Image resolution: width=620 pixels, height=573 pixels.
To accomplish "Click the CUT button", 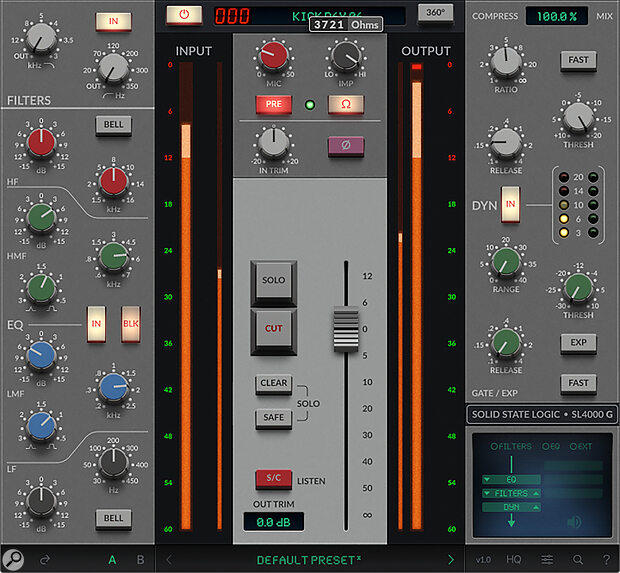I will 274,329.
